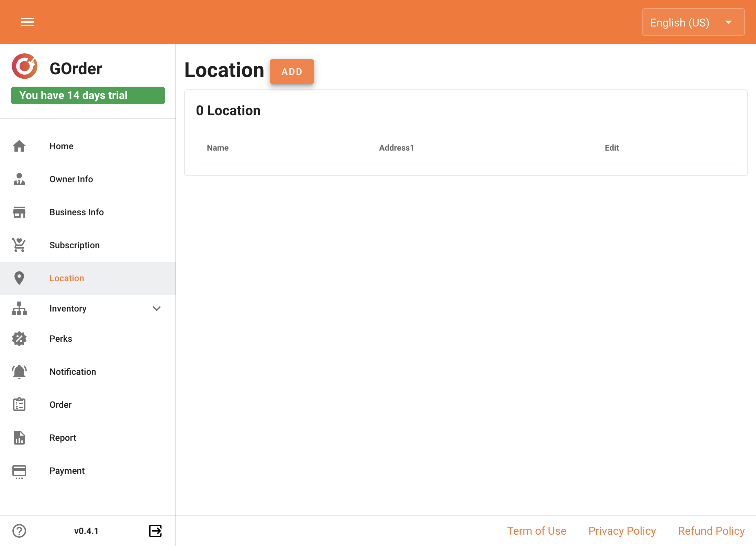Viewport: 756px width, 546px height.
Task: Click the Business Info storefront icon
Action: 19,212
